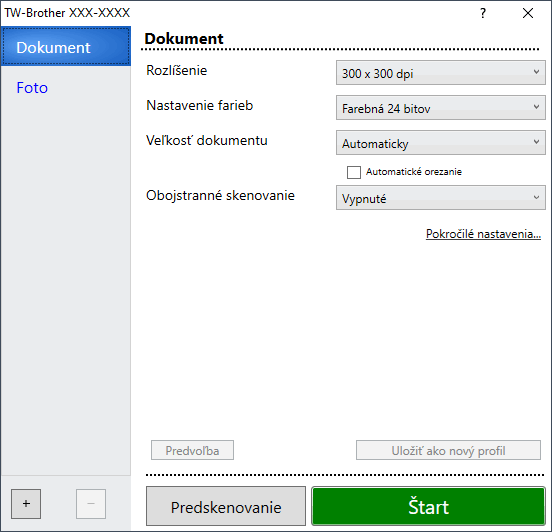Click the green Štart button
This screenshot has width=552, height=532.
[428, 506]
